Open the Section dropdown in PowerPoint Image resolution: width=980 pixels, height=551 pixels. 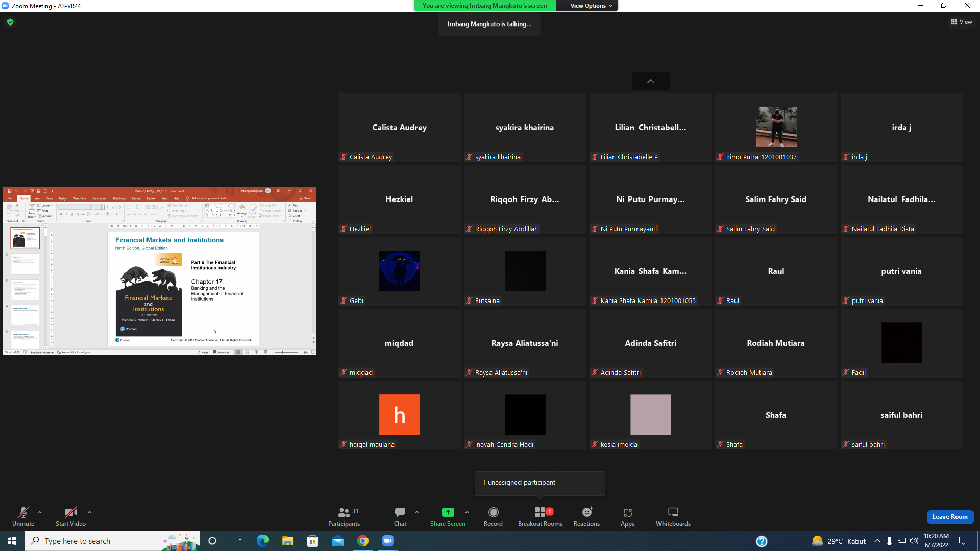45,216
